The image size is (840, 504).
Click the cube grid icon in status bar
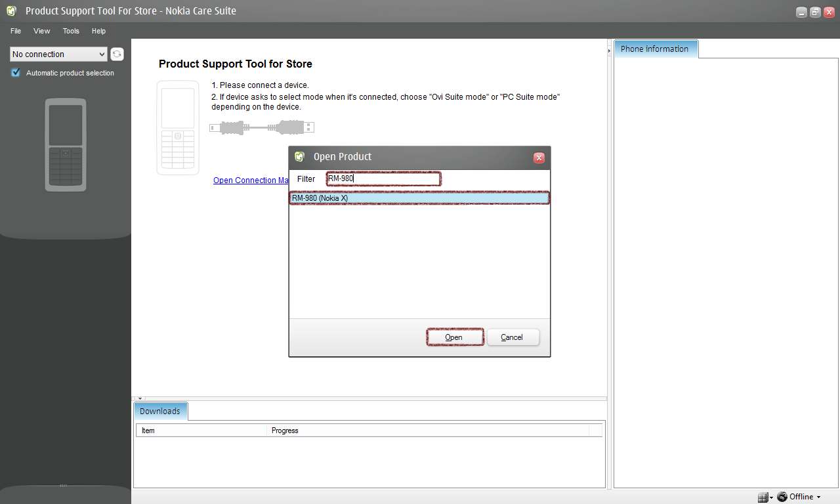click(763, 497)
